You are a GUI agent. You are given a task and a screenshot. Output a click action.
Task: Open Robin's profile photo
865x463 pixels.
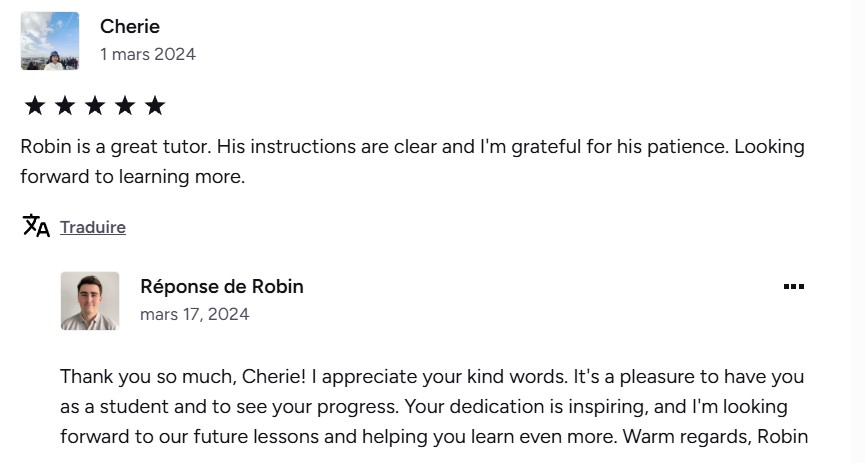90,301
